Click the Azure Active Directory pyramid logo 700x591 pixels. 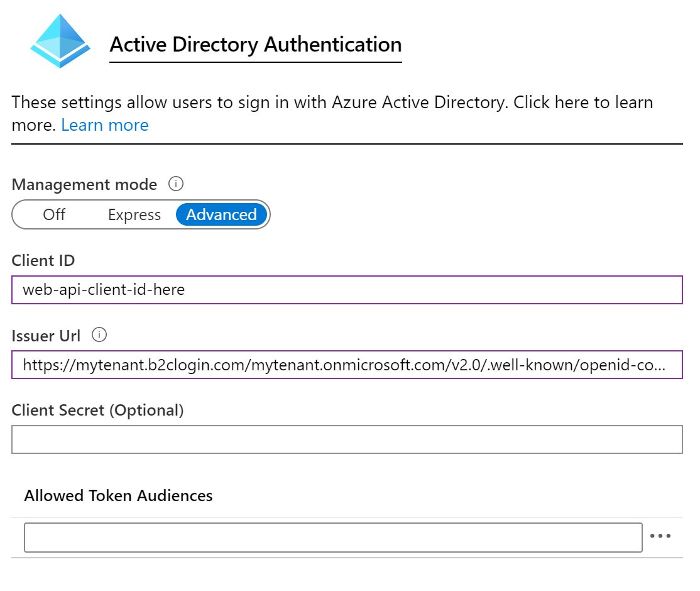click(x=60, y=41)
